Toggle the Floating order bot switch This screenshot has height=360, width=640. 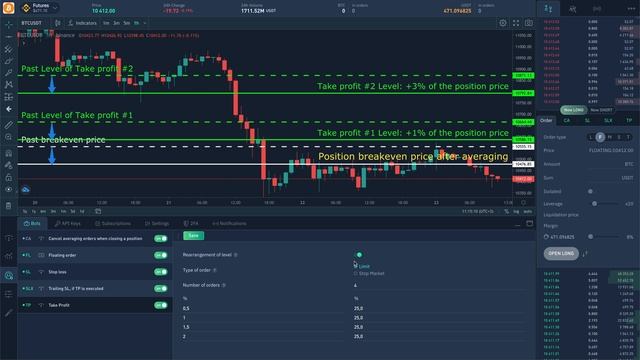click(x=161, y=255)
